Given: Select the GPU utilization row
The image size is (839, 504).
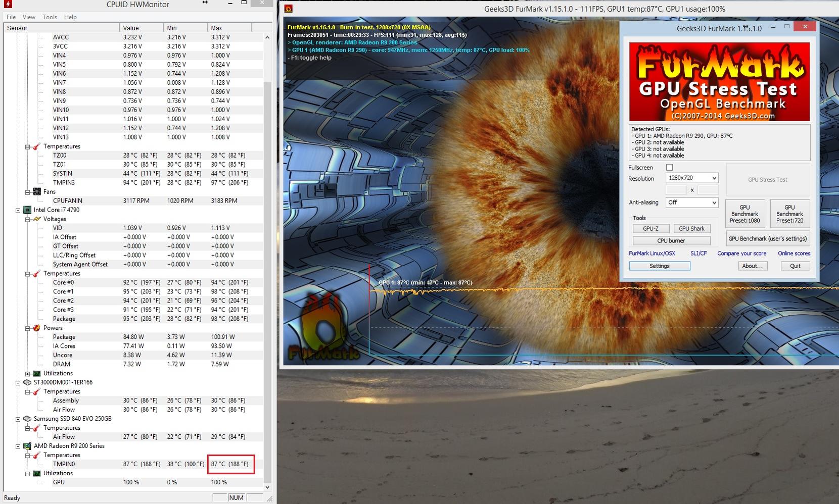Looking at the screenshot, I should (x=133, y=482).
